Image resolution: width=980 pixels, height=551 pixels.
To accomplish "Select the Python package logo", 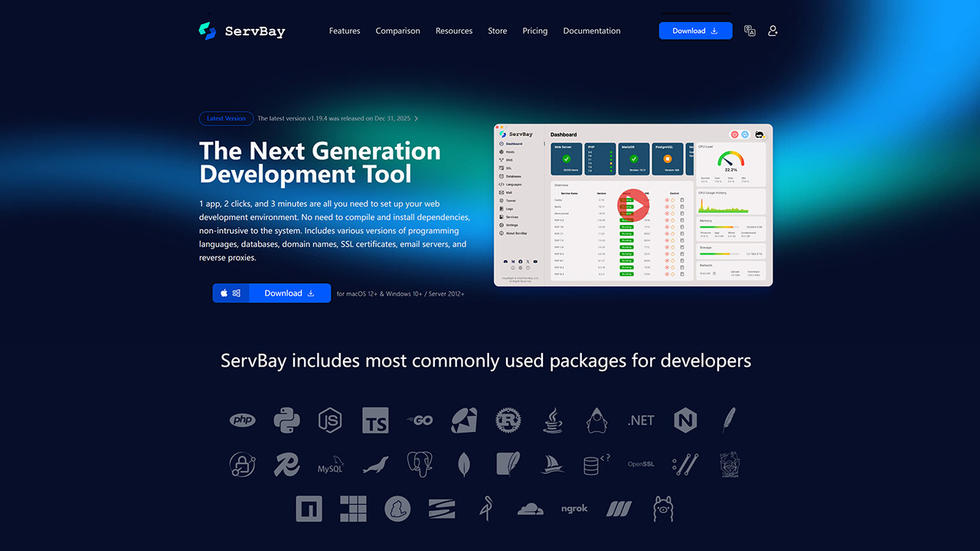I will (x=286, y=420).
